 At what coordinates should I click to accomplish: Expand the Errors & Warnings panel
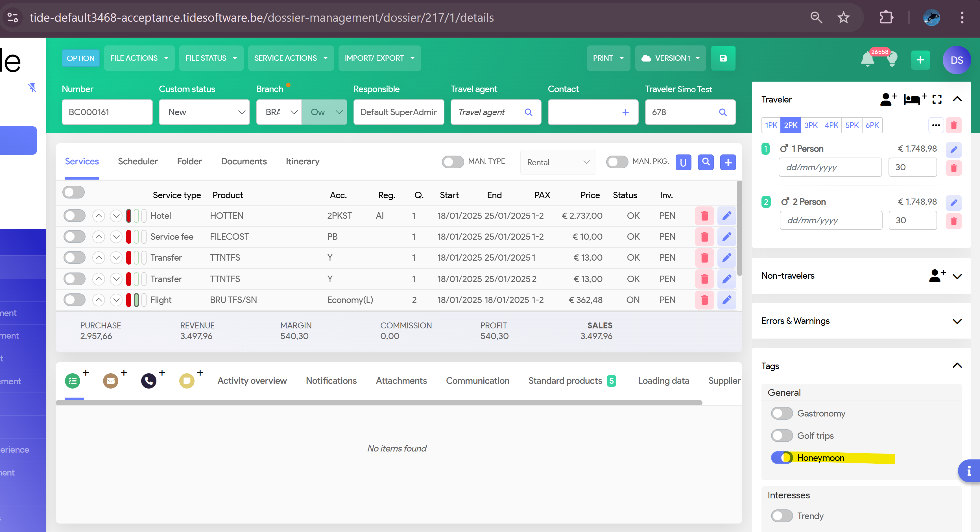point(957,321)
